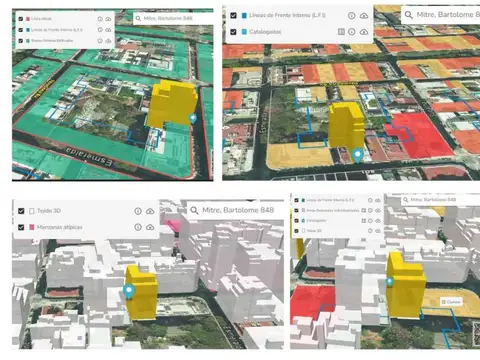Image resolution: width=480 pixels, height=360 pixels.
Task: Open Tejido 3D info in four-layer panel
Action: pyautogui.click(x=370, y=231)
